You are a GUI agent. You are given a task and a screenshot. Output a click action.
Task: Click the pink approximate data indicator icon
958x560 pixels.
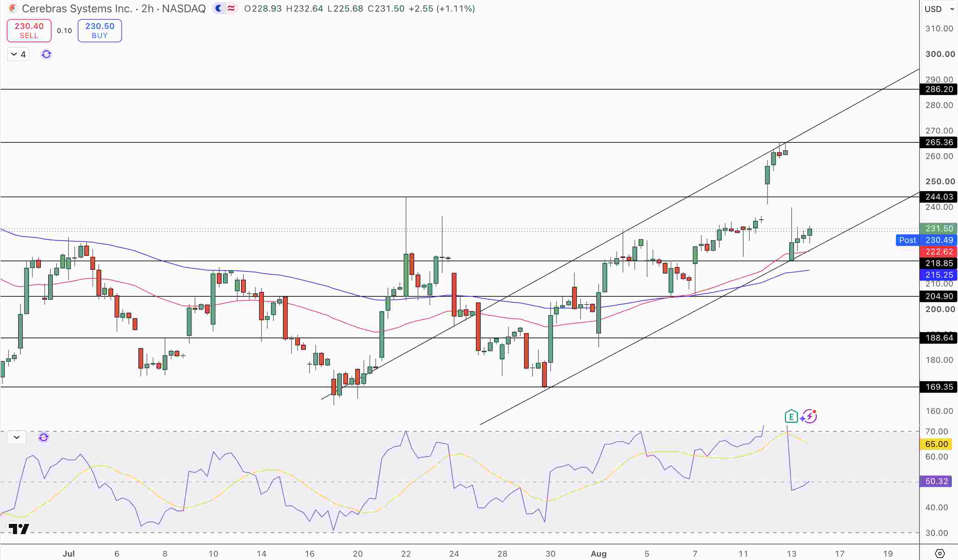pos(231,9)
